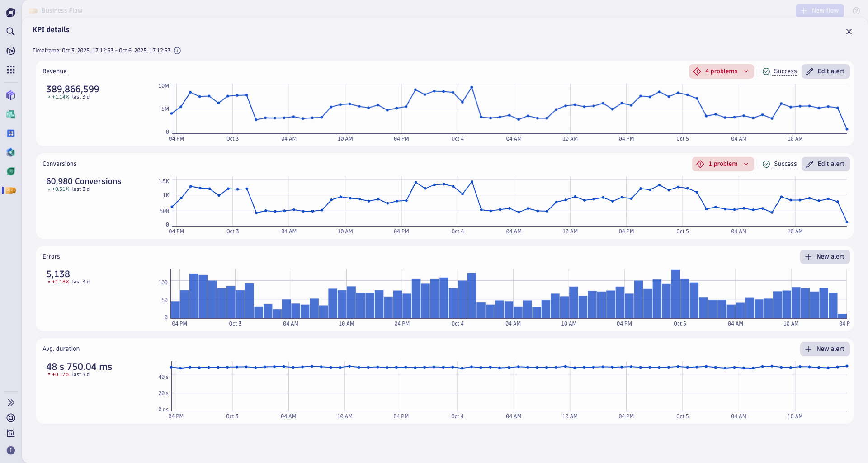Image resolution: width=868 pixels, height=463 pixels.
Task: Open the green bar chart app in the sidebar
Action: [11, 114]
